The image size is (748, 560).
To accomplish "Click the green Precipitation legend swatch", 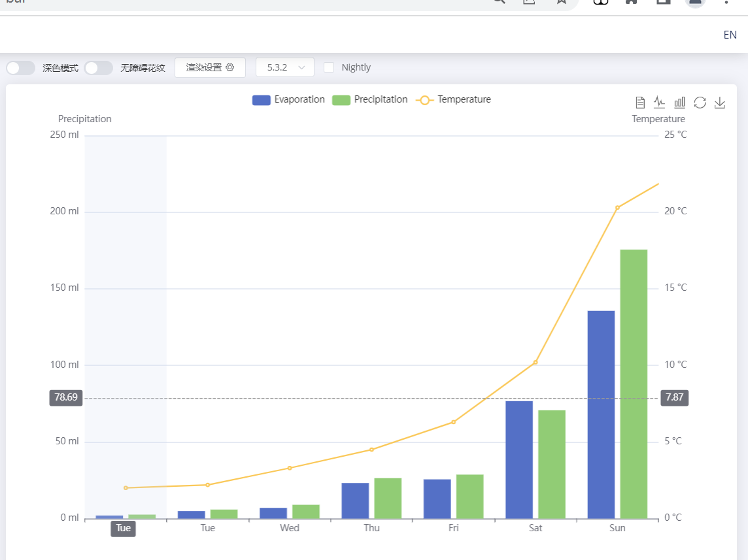I will pyautogui.click(x=341, y=100).
